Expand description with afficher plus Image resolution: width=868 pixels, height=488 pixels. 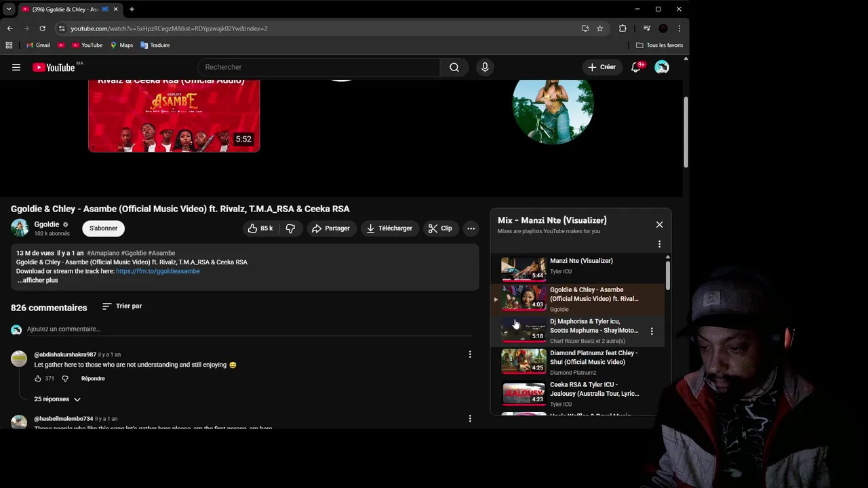pyautogui.click(x=37, y=281)
